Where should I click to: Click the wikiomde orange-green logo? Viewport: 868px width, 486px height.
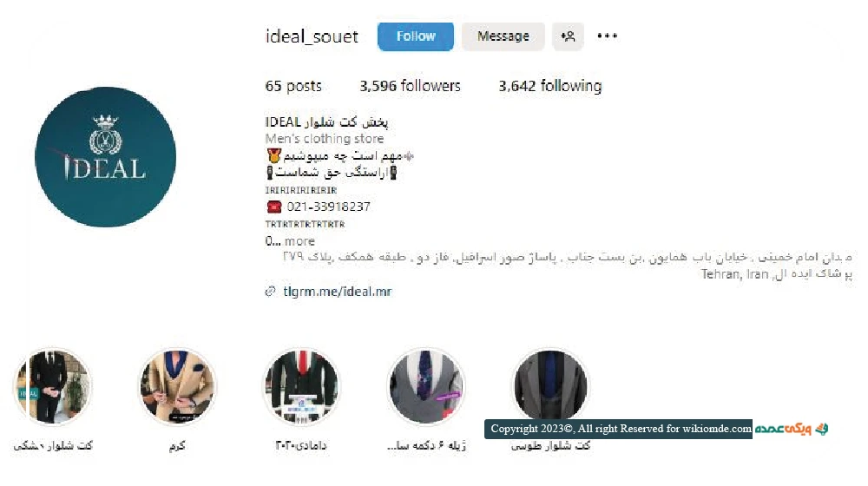792,429
